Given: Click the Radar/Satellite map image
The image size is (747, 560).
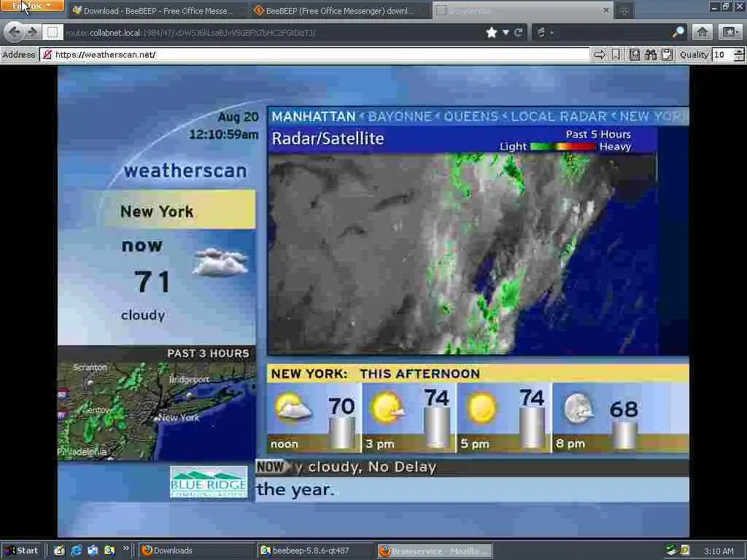Looking at the screenshot, I should (x=462, y=254).
